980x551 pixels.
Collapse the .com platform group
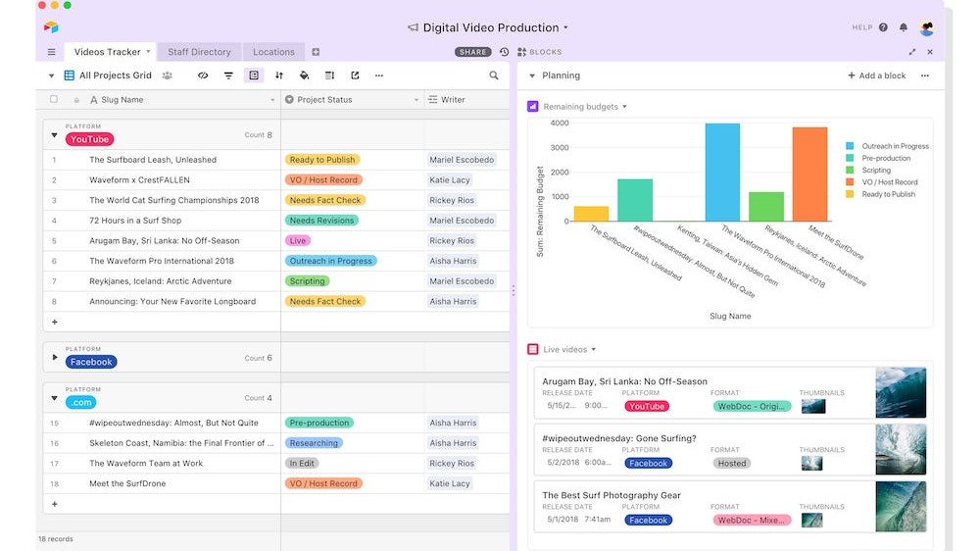point(55,398)
